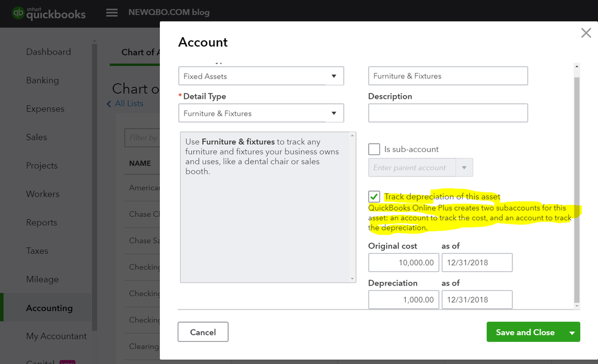Click the Original cost amount field
Screen dimensions: 598x364
tap(403, 263)
